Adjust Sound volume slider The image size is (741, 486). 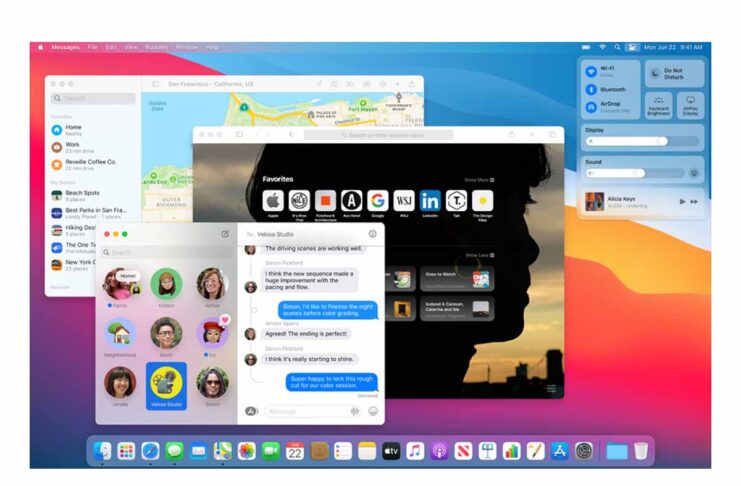[x=635, y=173]
